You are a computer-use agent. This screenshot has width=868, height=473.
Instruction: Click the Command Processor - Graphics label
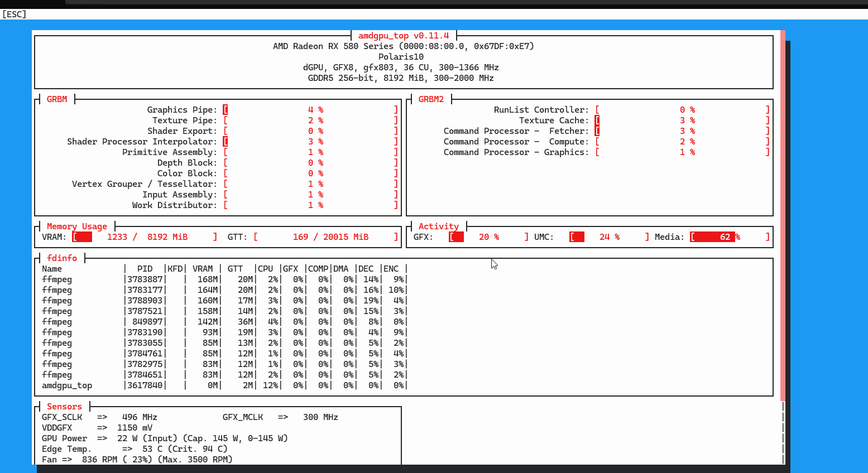click(x=516, y=152)
